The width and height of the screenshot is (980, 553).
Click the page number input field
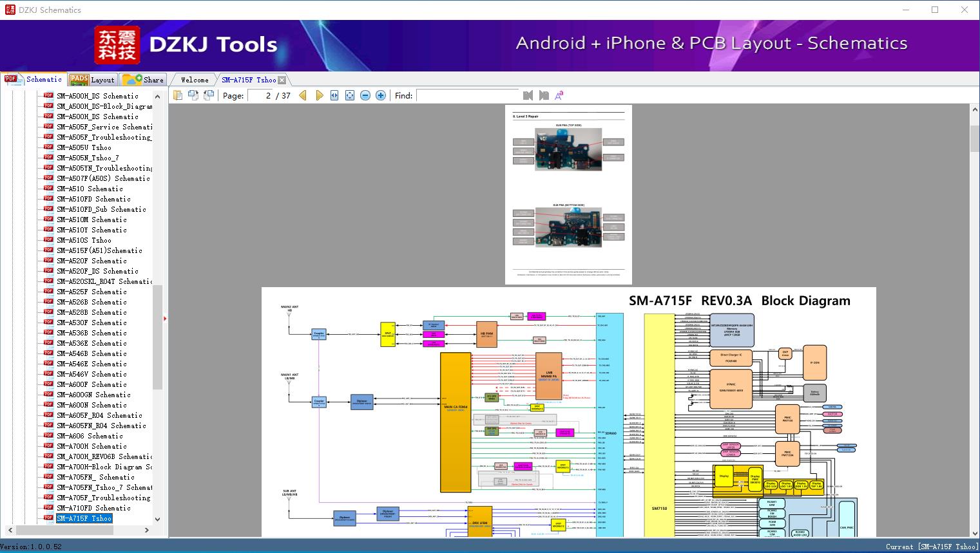260,95
